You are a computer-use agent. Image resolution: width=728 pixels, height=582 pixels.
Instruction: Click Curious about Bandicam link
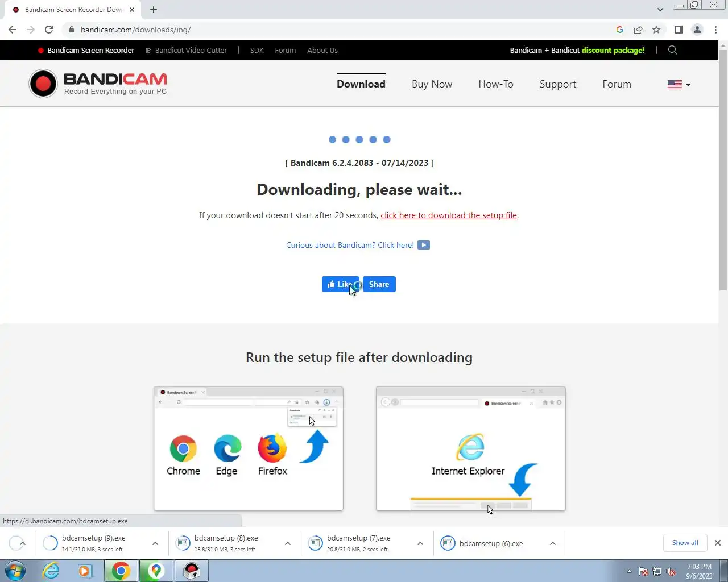pyautogui.click(x=350, y=245)
